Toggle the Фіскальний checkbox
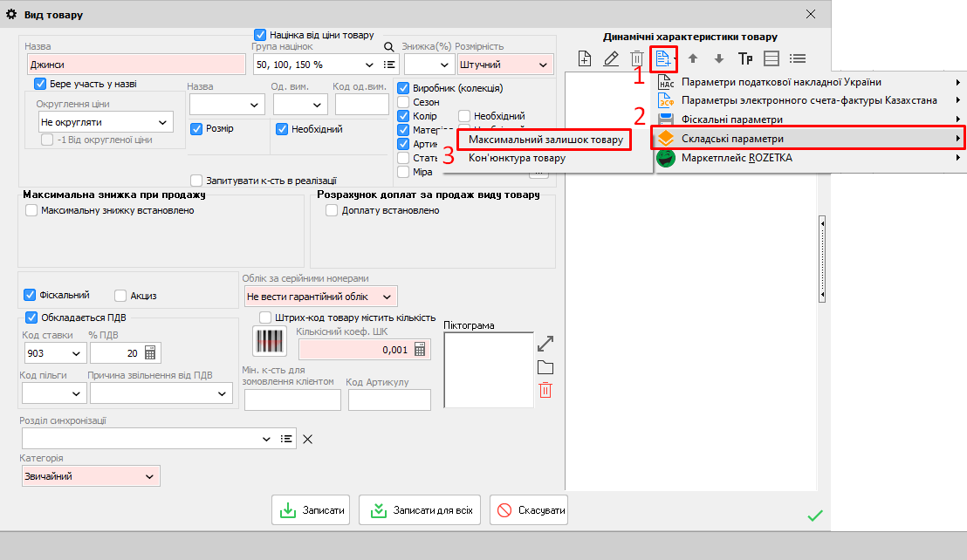The width and height of the screenshot is (967, 560). click(31, 295)
